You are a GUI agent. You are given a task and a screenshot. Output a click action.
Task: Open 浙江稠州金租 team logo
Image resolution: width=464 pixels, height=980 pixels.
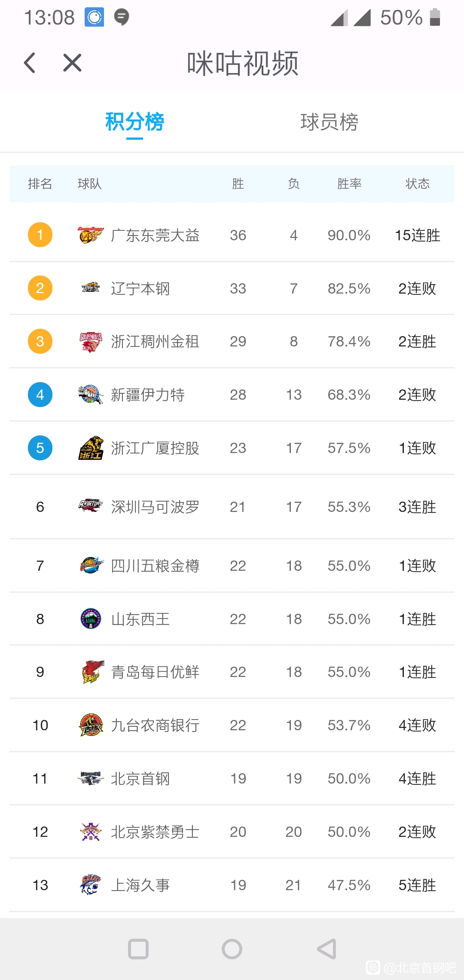tap(91, 342)
